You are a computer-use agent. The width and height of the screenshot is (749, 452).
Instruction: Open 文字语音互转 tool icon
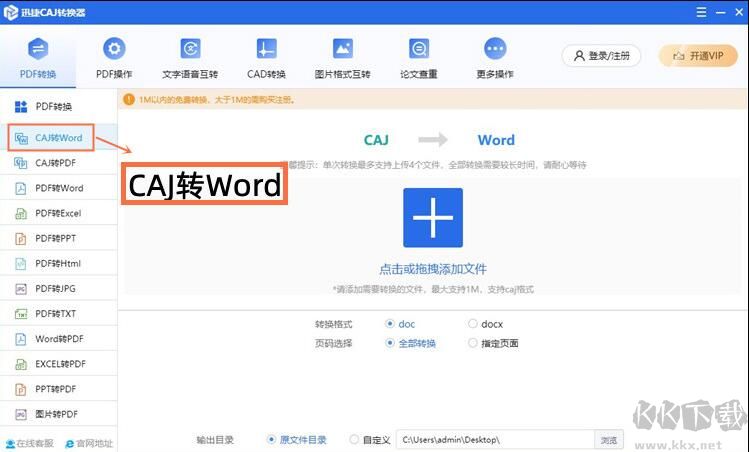(x=190, y=49)
